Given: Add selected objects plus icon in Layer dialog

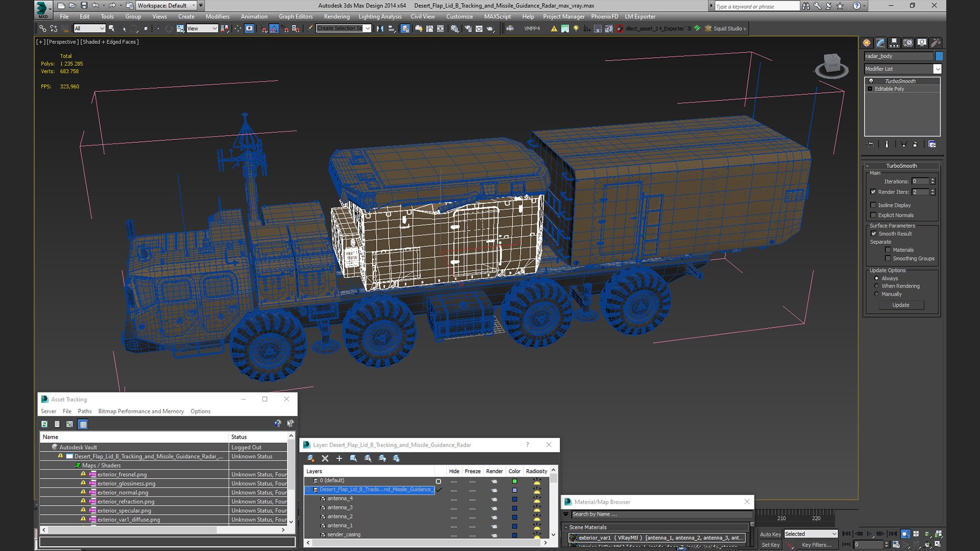Looking at the screenshot, I should point(339,458).
